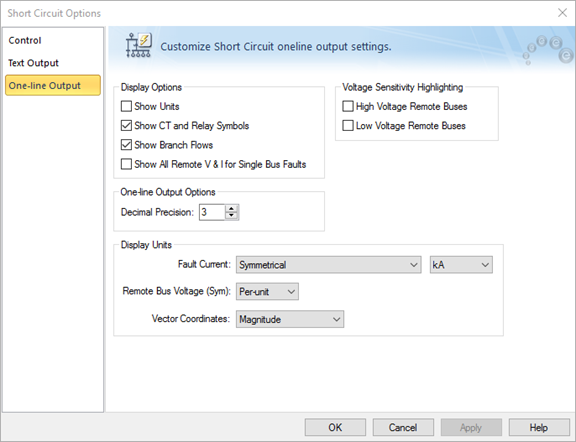The image size is (576, 442).
Task: Open the Fault Current Symmetrical dropdown
Action: (x=328, y=265)
